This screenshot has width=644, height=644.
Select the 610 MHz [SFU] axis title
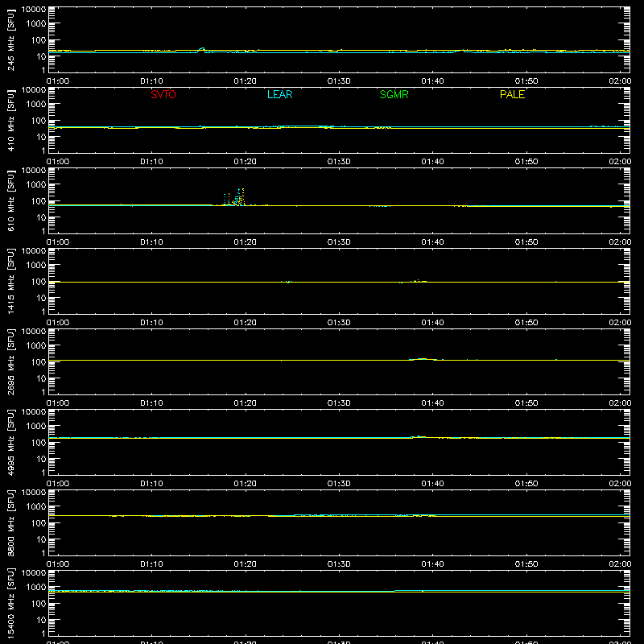click(11, 201)
